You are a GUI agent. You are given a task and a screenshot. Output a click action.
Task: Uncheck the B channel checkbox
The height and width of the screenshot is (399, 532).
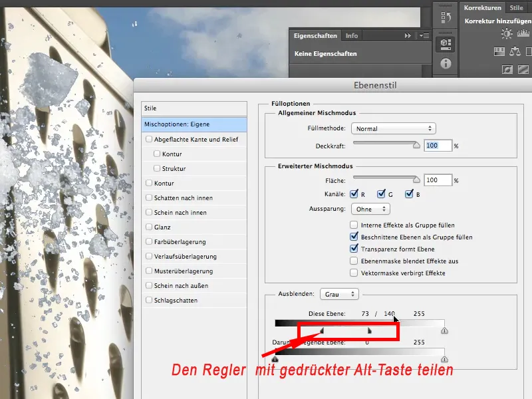click(409, 194)
